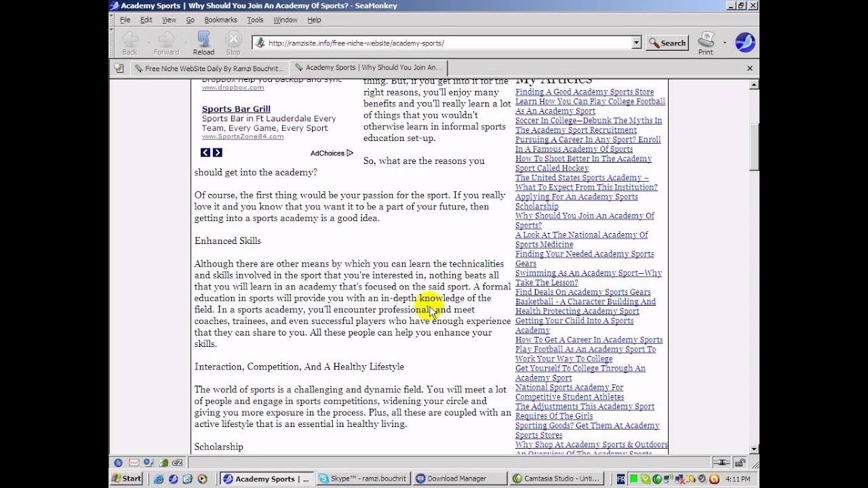The height and width of the screenshot is (488, 868).
Task: Open Finding A Good Academy Sports Store
Action: (x=585, y=92)
